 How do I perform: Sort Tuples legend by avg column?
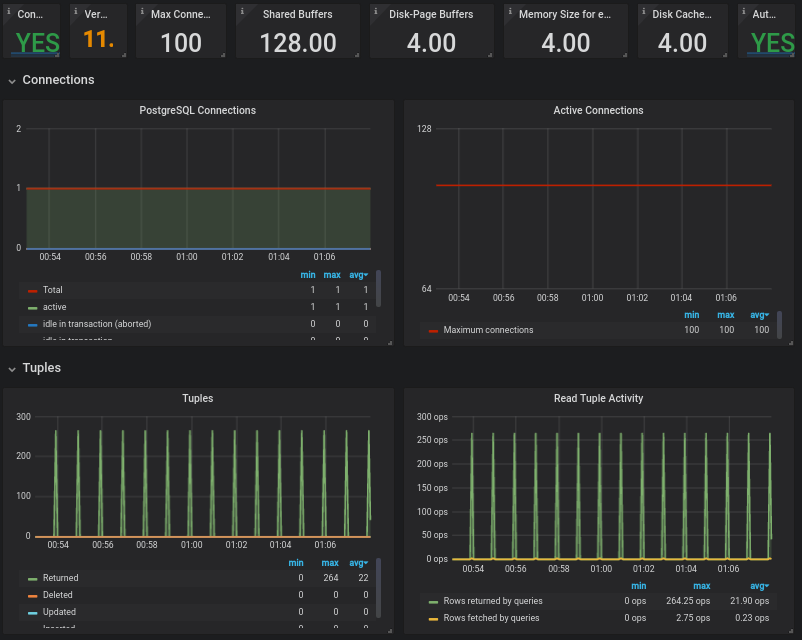pyautogui.click(x=358, y=563)
